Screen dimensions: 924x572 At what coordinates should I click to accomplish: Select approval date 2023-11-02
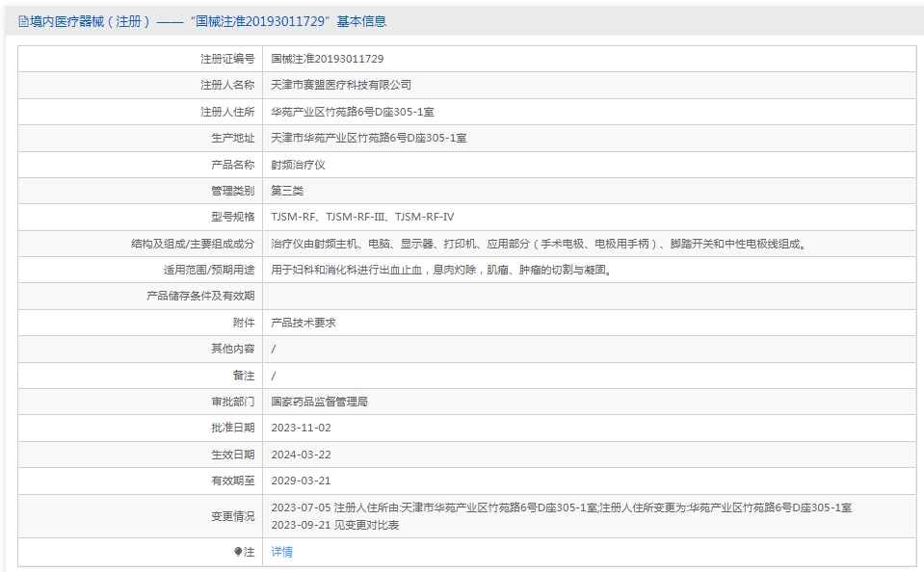tap(302, 428)
